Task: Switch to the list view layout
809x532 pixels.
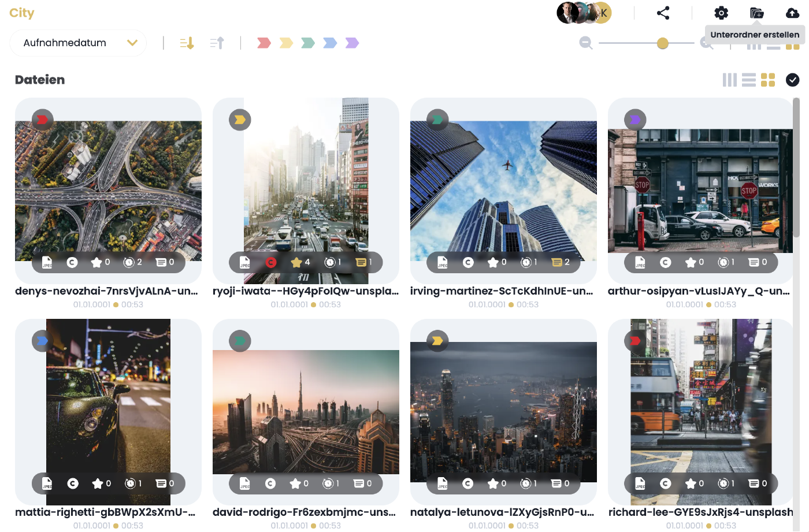Action: (748, 80)
